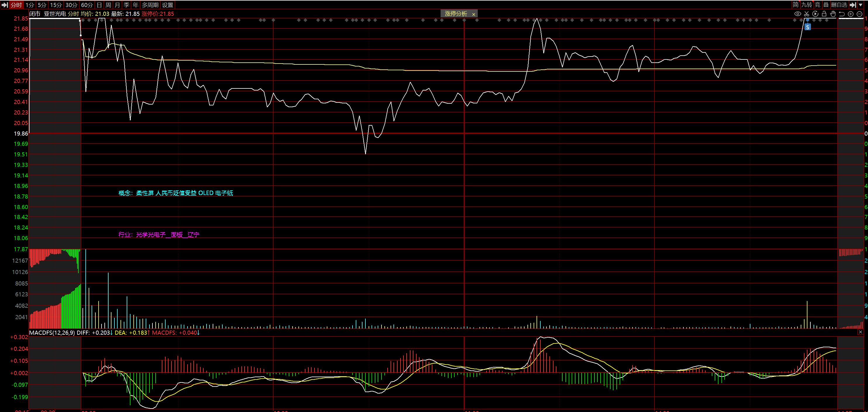Select the scissors cut tool icon
The width and height of the screenshot is (868, 412).
coord(806,14)
